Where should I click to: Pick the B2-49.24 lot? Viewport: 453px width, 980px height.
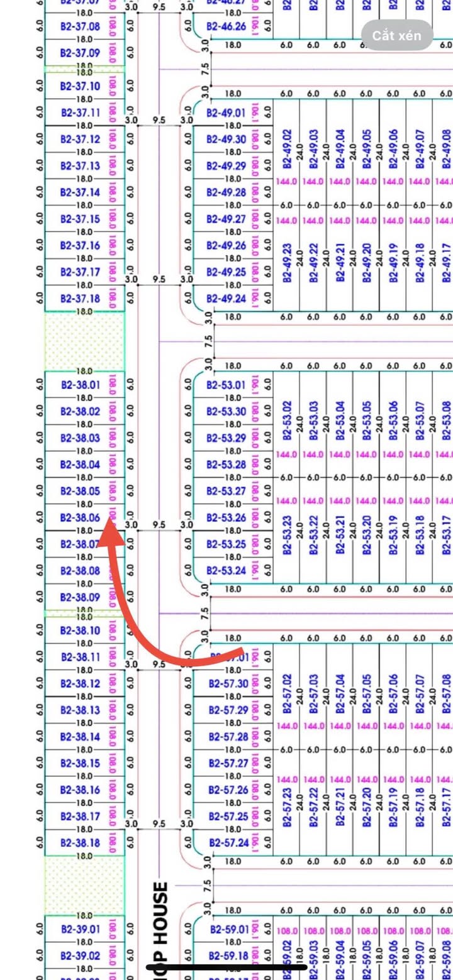tap(226, 299)
